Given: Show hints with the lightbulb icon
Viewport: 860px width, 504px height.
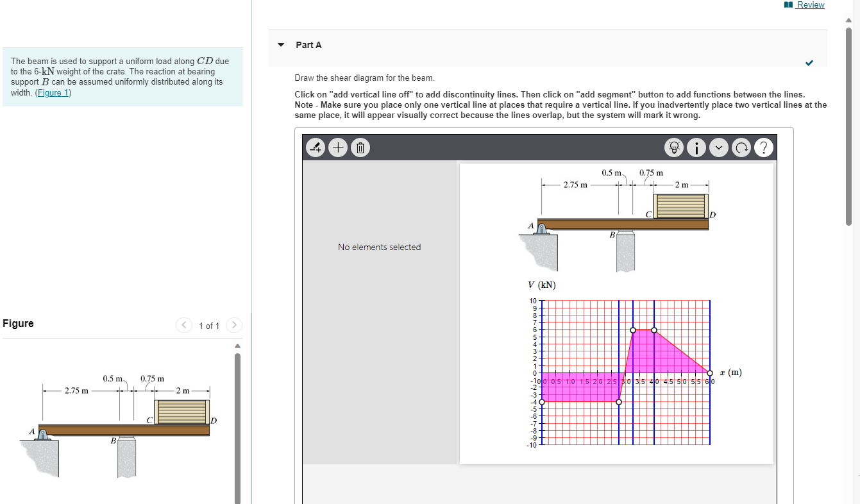Looking at the screenshot, I should [675, 148].
